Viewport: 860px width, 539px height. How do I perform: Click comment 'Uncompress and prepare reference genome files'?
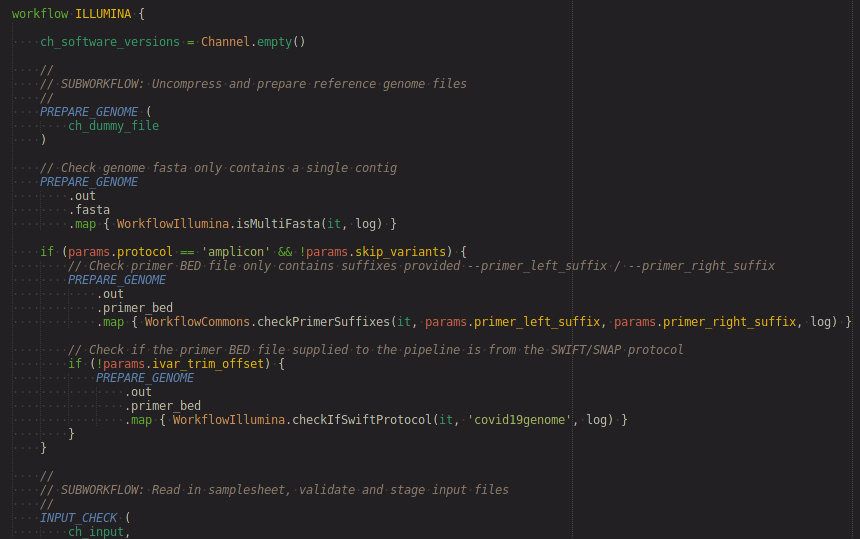[x=309, y=84]
